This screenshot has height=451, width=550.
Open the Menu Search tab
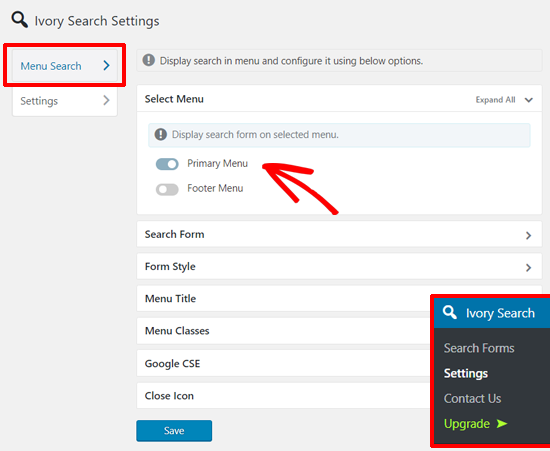click(65, 66)
